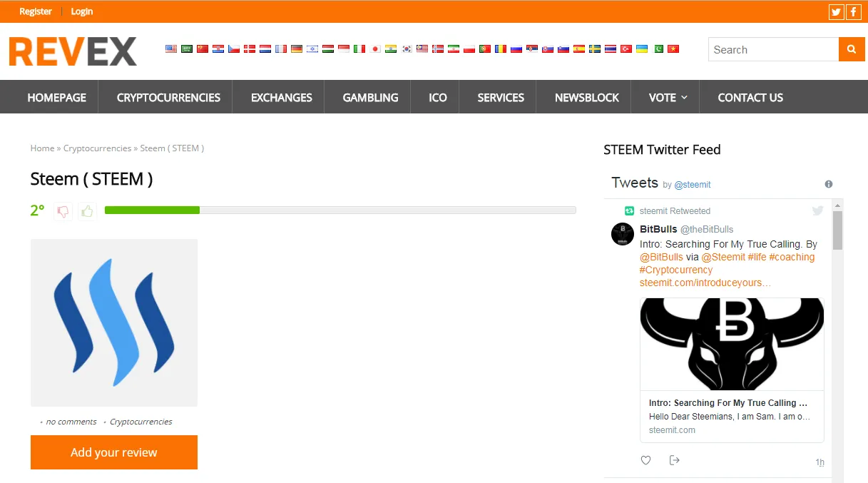This screenshot has height=483, width=868.
Task: Open the SERVICES menu item
Action: point(501,98)
